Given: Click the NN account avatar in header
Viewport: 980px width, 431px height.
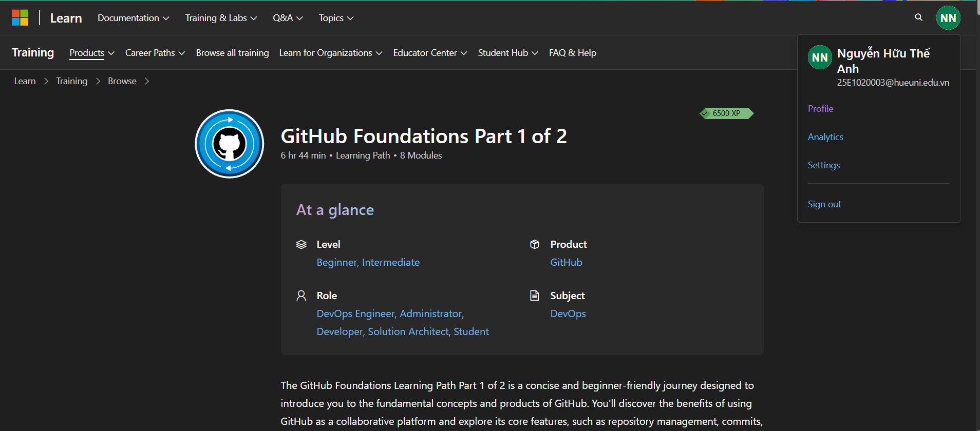Looking at the screenshot, I should (x=948, y=18).
